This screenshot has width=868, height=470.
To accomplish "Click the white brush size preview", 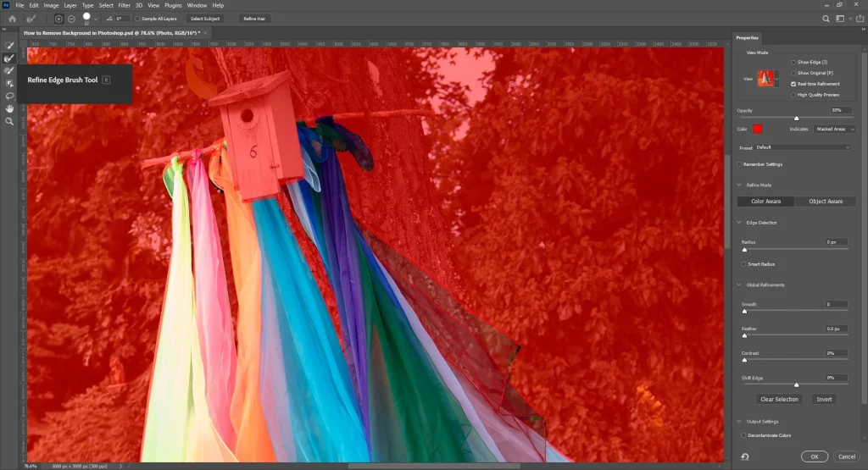I will coord(86,17).
